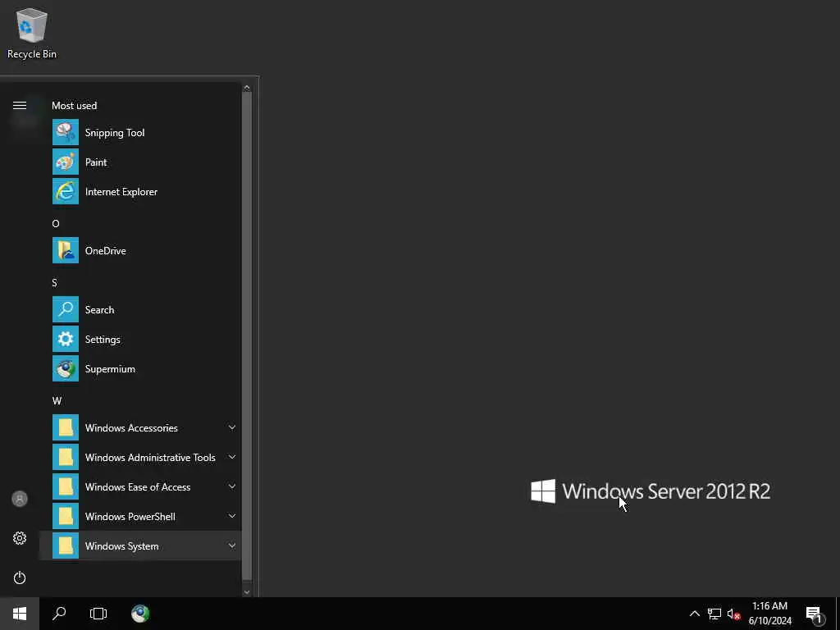Click the Windows System folder icon
This screenshot has width=840, height=630.
(x=66, y=546)
